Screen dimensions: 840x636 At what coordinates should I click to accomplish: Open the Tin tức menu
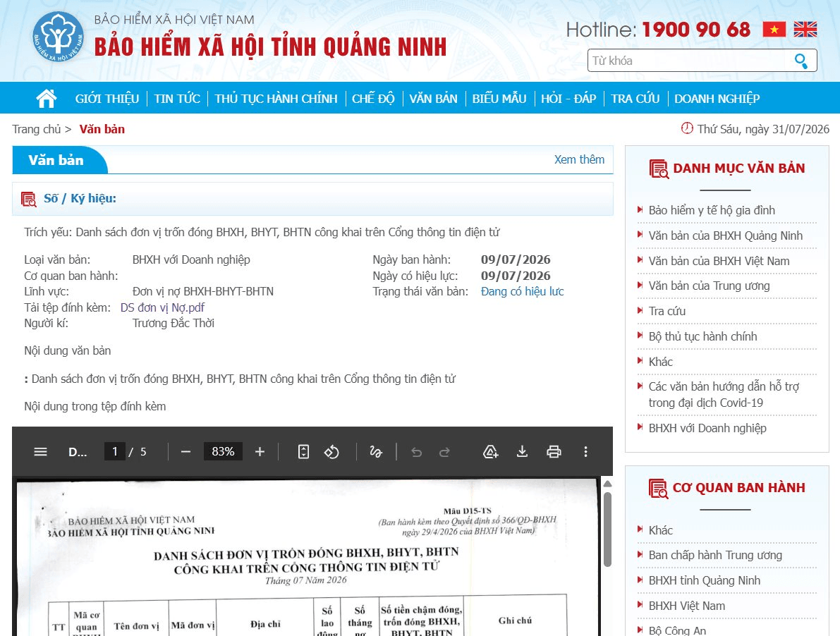[177, 99]
